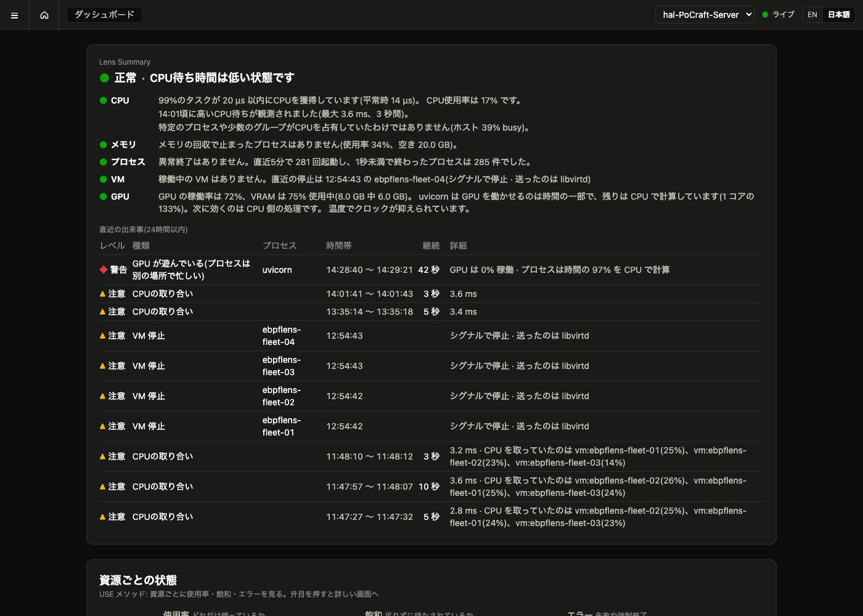Screen dimensions: 863x616
Task: Click the green dot next to GPU
Action: (104, 197)
